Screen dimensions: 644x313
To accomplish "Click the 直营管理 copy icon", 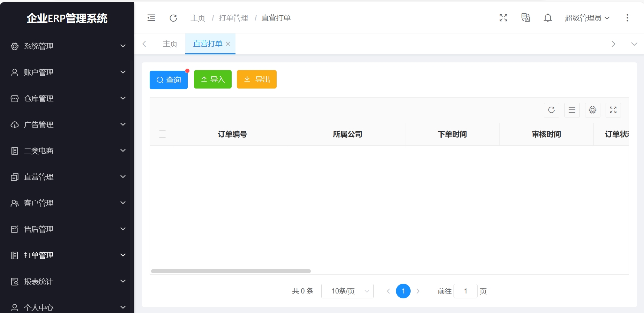I will click(x=15, y=177).
